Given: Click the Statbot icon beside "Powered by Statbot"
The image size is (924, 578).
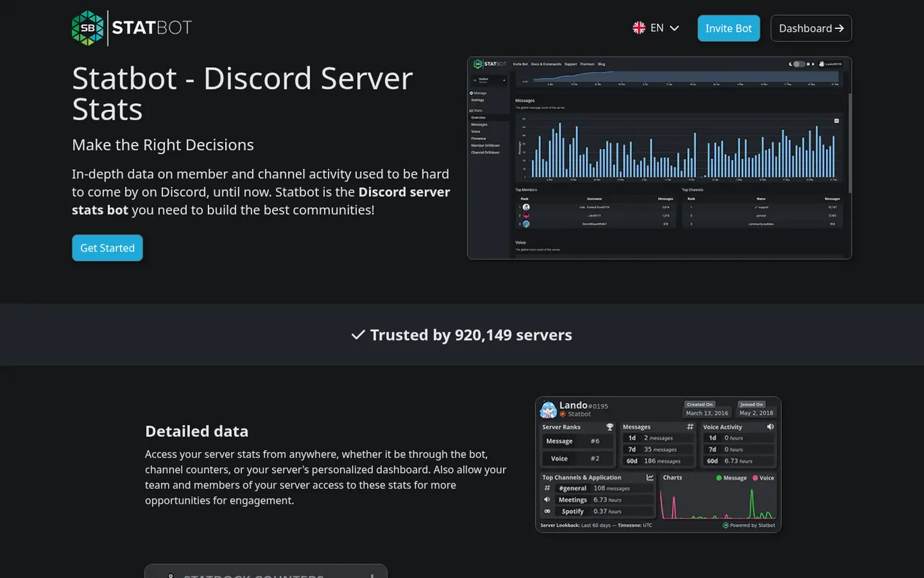Looking at the screenshot, I should [x=725, y=525].
